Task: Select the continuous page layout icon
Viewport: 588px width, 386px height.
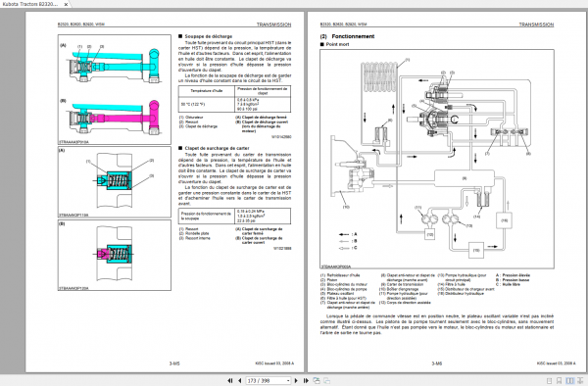Action: point(560,381)
